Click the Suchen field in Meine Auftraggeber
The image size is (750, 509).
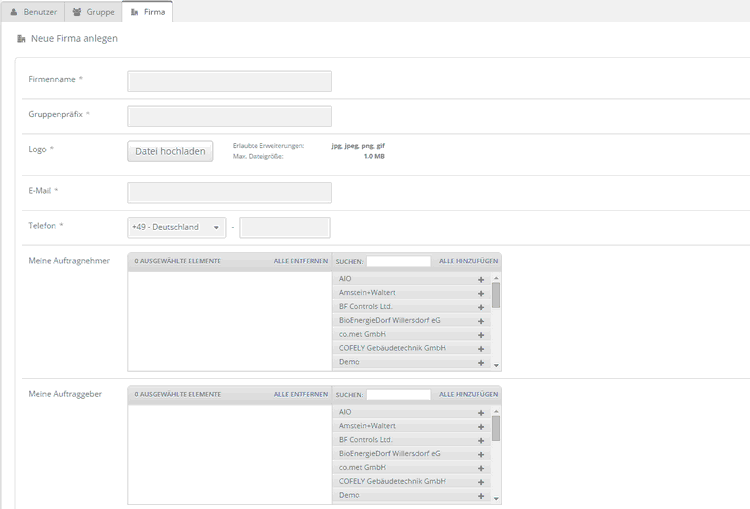(398, 395)
